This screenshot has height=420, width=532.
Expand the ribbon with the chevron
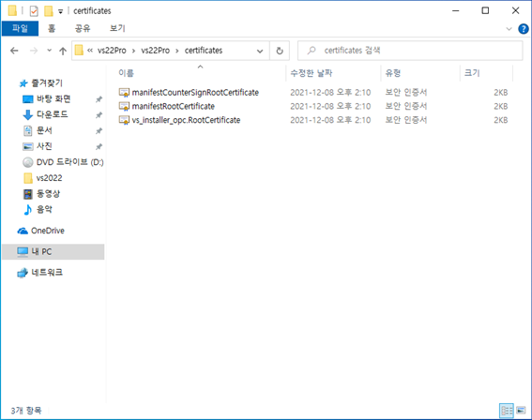coord(509,29)
